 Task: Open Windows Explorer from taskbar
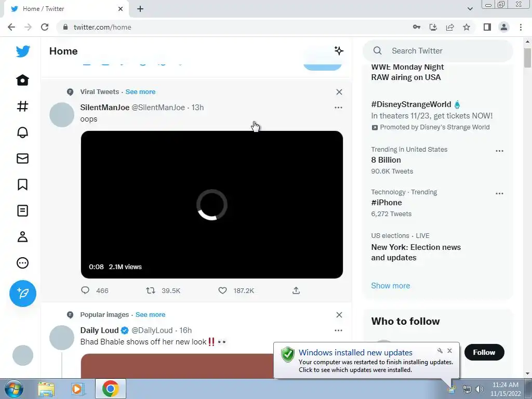(46, 389)
